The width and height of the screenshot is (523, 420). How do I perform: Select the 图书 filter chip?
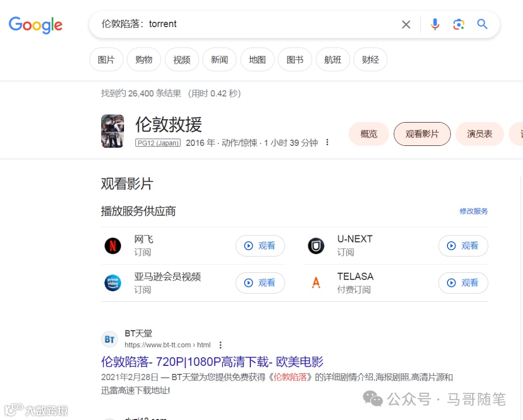click(295, 60)
